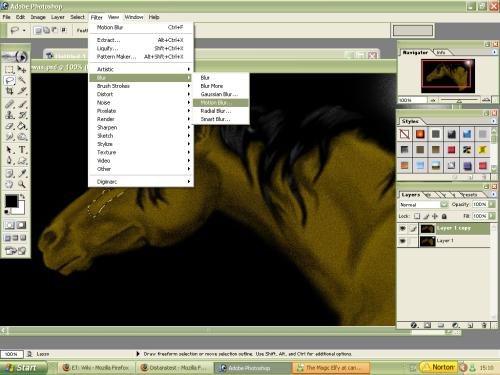500x375 pixels.
Task: Select the Eyedropper tool
Action: [22, 173]
